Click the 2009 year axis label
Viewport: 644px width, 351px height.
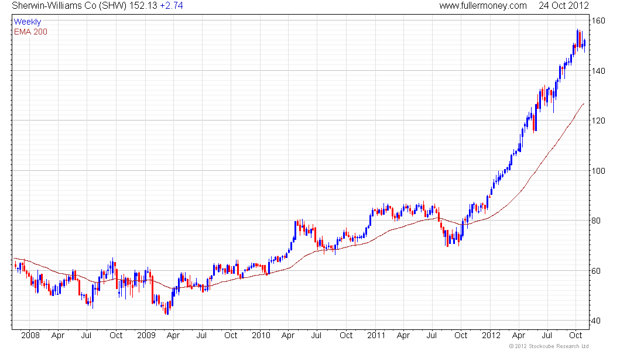click(146, 335)
